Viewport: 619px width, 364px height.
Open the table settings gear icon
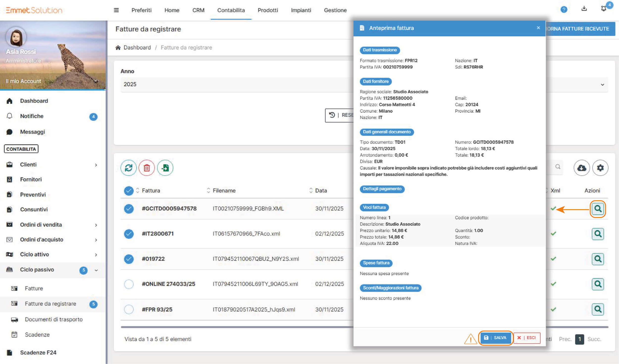(x=600, y=168)
